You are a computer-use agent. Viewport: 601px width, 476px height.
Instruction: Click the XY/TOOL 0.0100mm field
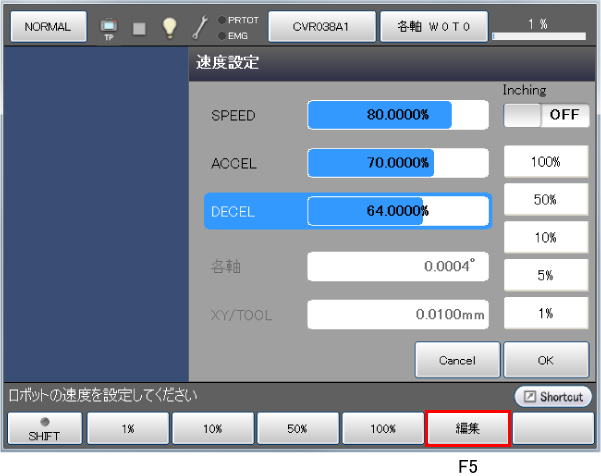pyautogui.click(x=397, y=315)
